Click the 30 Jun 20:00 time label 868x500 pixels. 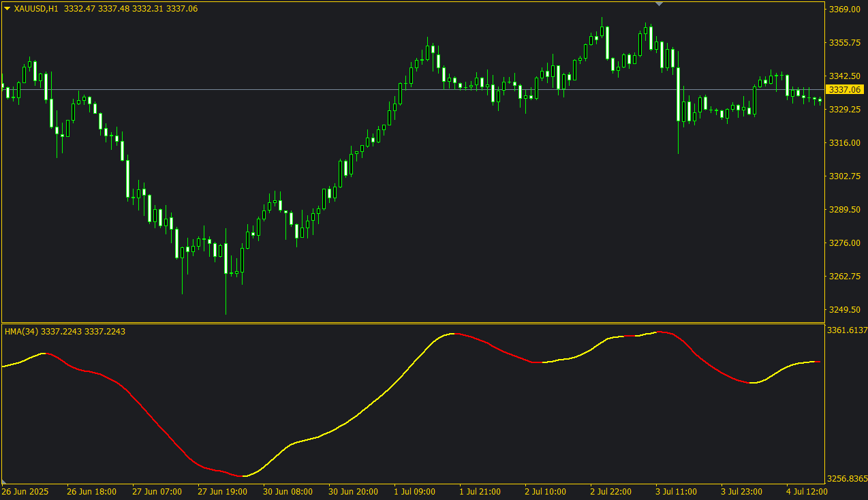click(x=353, y=492)
